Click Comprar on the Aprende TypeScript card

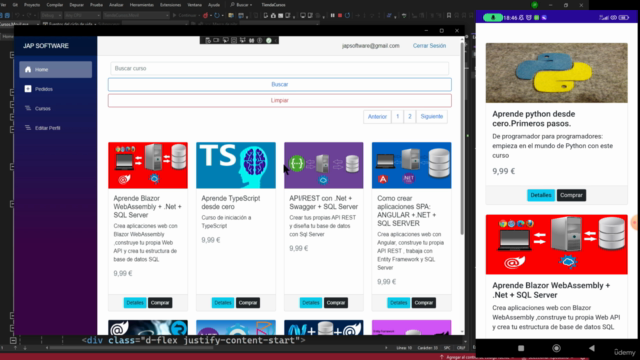pyautogui.click(x=248, y=303)
